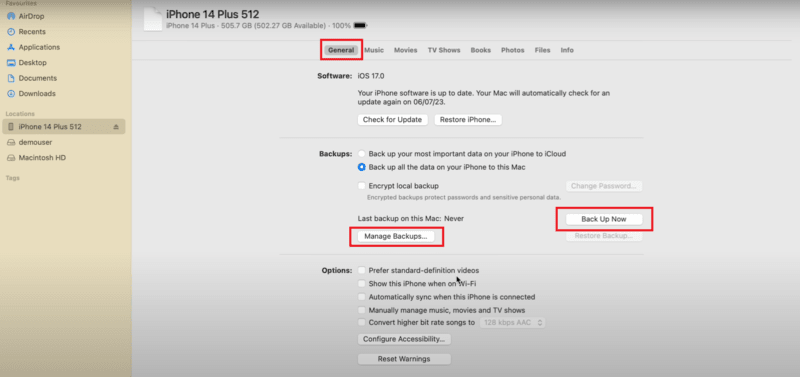
Task: Select the iPhone 14 Plus 512 device
Action: pyautogui.click(x=64, y=127)
